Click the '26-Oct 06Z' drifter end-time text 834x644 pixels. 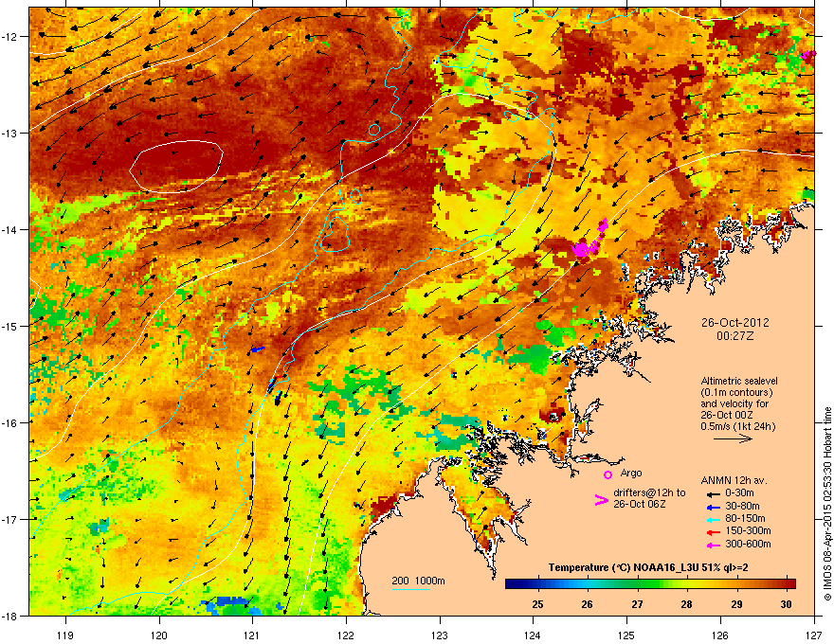[640, 504]
